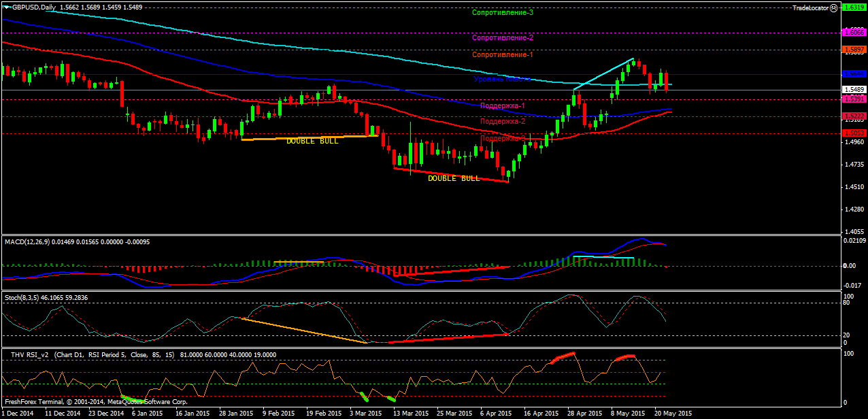
Task: Click the 8 May 2015 date label
Action: click(x=627, y=413)
